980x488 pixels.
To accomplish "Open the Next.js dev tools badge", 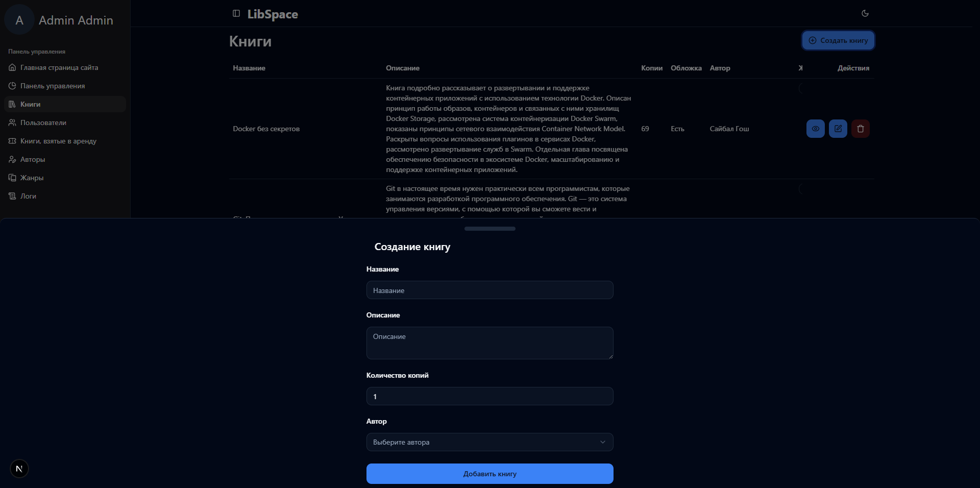I will coord(19,469).
